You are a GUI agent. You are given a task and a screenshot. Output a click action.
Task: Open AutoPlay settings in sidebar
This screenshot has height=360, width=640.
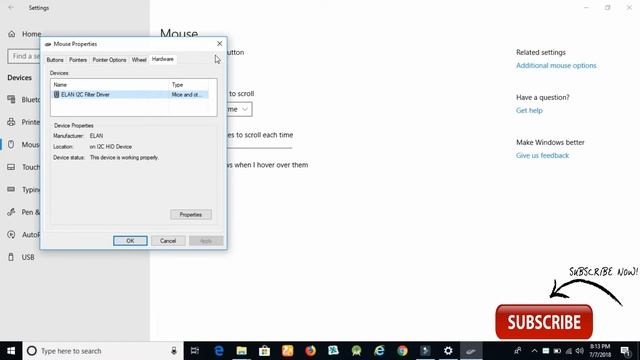(24, 235)
